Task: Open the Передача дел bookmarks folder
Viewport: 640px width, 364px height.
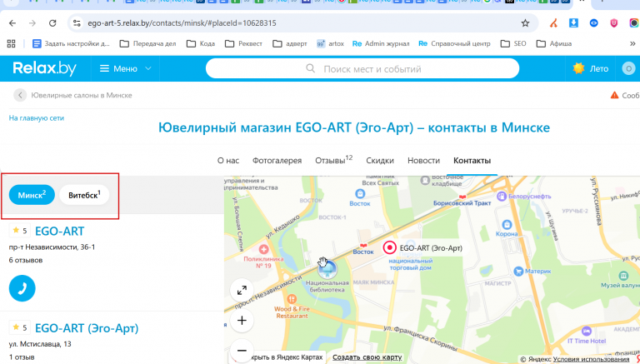Action: 147,43
